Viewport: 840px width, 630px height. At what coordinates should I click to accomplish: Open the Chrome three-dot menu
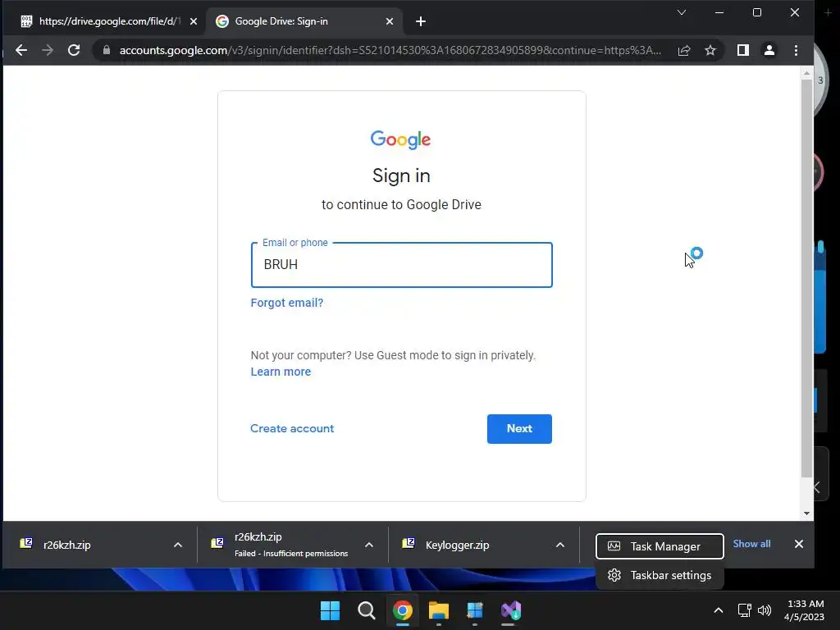[x=796, y=50]
